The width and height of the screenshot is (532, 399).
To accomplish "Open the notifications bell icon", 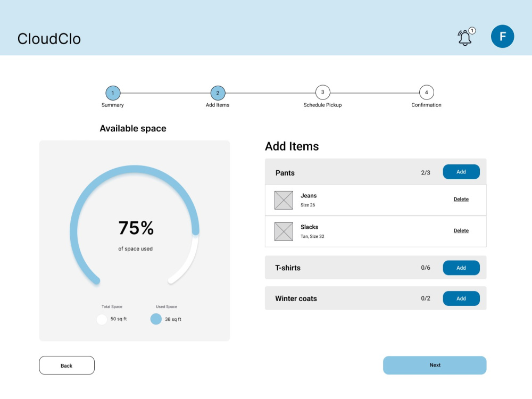I will 464,38.
